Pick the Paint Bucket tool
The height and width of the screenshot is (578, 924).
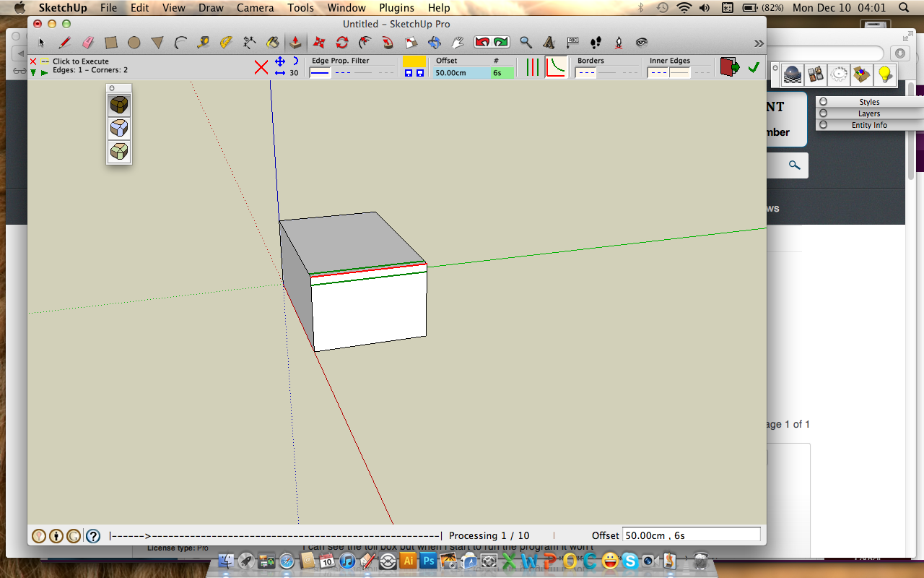[x=272, y=43]
